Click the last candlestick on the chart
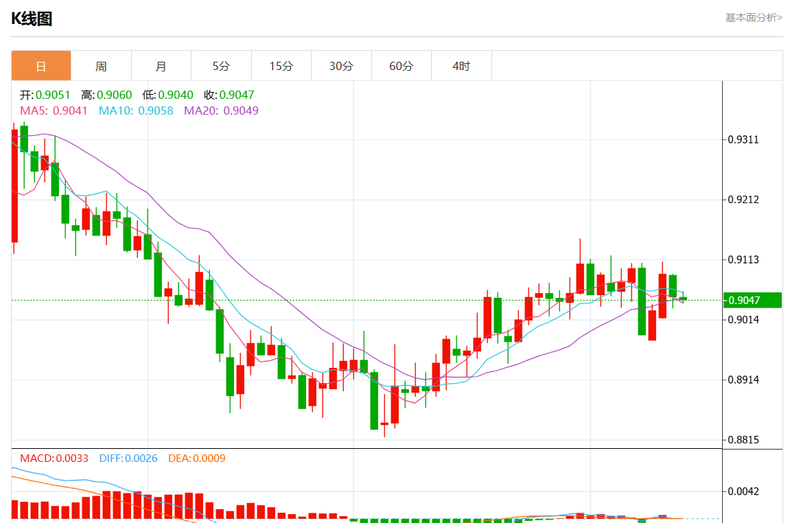 (683, 298)
